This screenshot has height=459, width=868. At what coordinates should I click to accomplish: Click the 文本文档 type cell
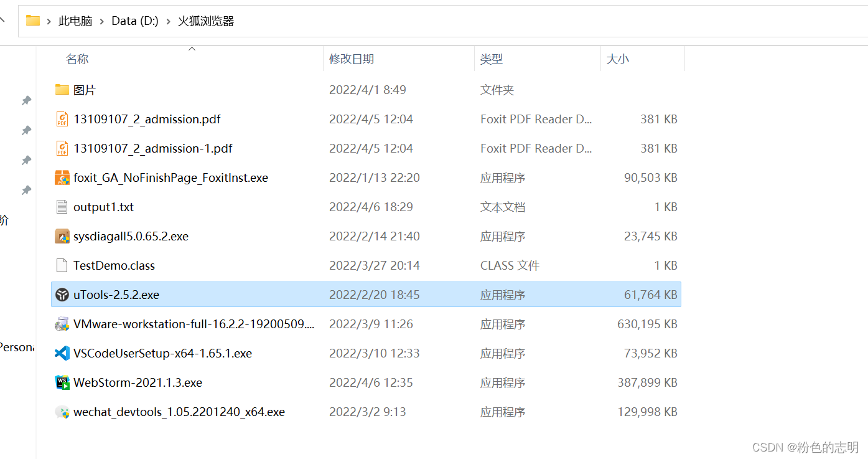point(503,207)
